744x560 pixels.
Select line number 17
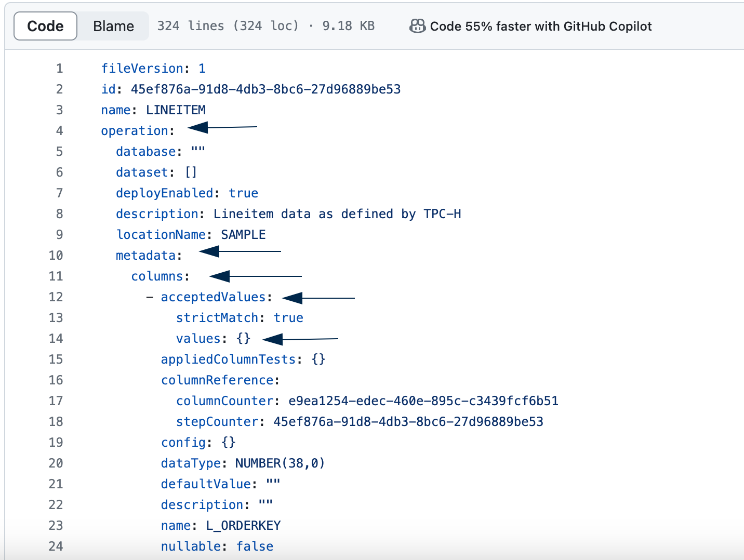click(x=56, y=401)
